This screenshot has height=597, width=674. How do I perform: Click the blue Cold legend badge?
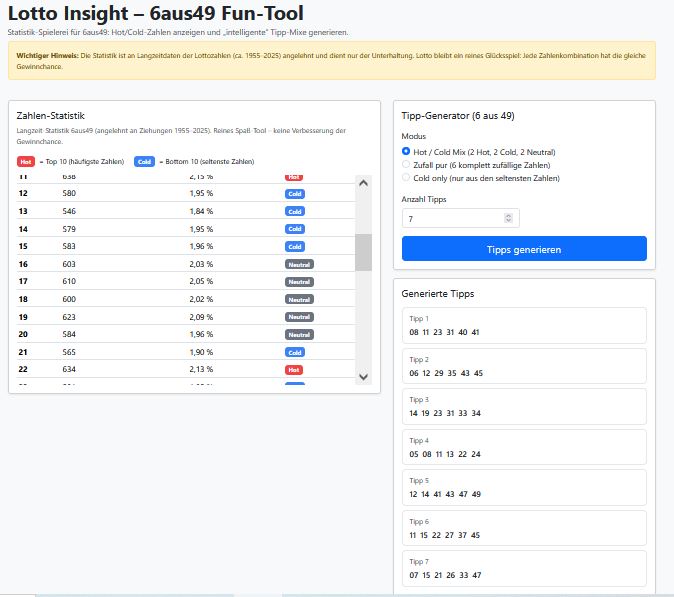click(x=143, y=161)
